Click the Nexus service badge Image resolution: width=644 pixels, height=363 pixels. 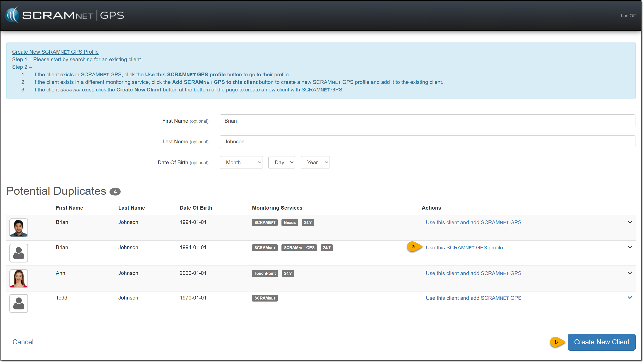pos(290,223)
